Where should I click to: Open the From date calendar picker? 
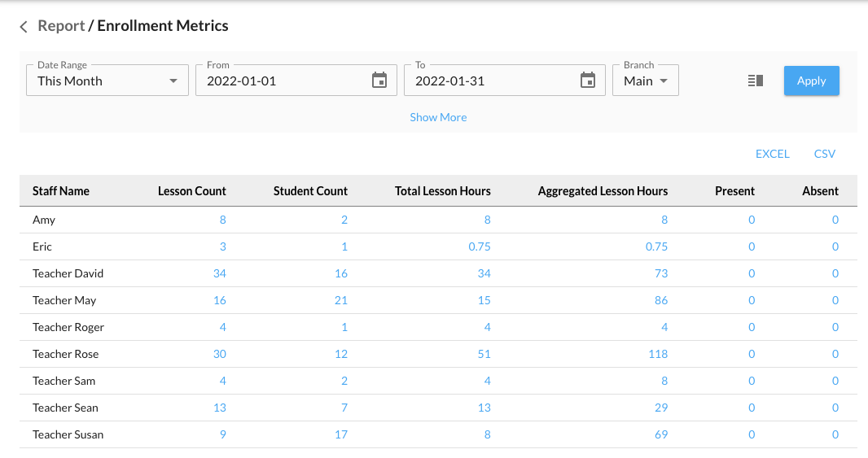click(379, 81)
